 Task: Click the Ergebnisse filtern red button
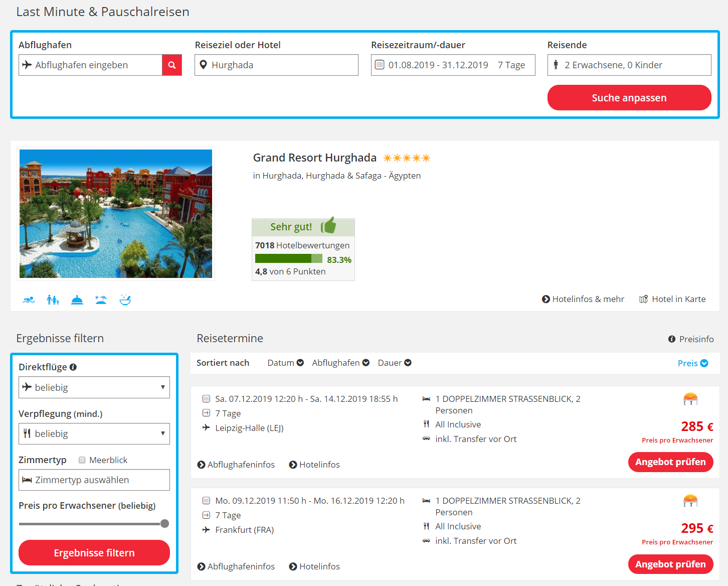point(94,553)
